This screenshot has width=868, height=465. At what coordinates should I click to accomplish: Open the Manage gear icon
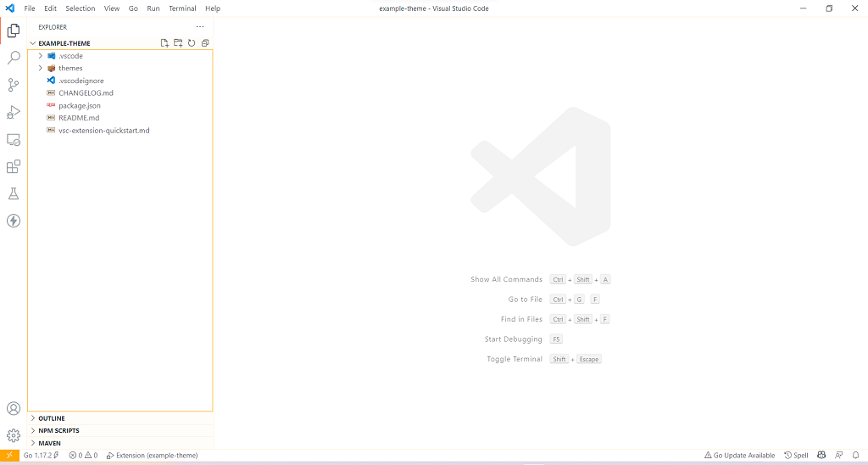(14, 435)
